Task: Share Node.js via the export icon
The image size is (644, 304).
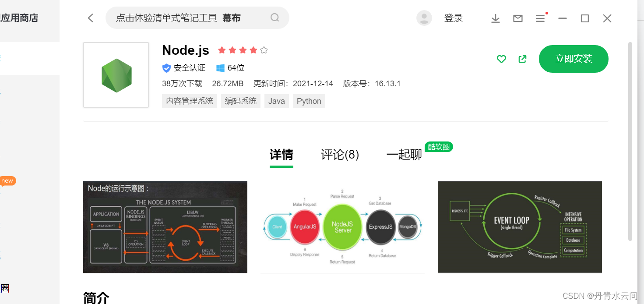Action: 522,59
